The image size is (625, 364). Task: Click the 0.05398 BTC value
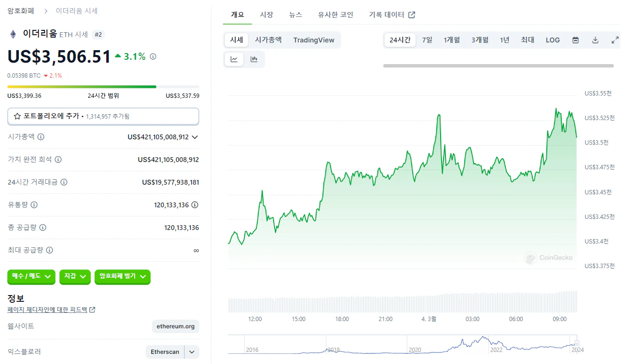(x=24, y=76)
